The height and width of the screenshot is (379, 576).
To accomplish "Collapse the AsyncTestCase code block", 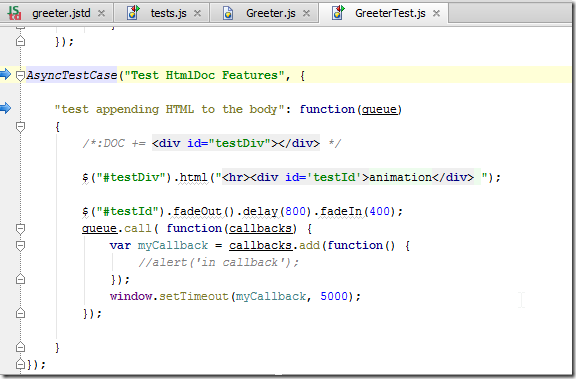I will tap(20, 76).
